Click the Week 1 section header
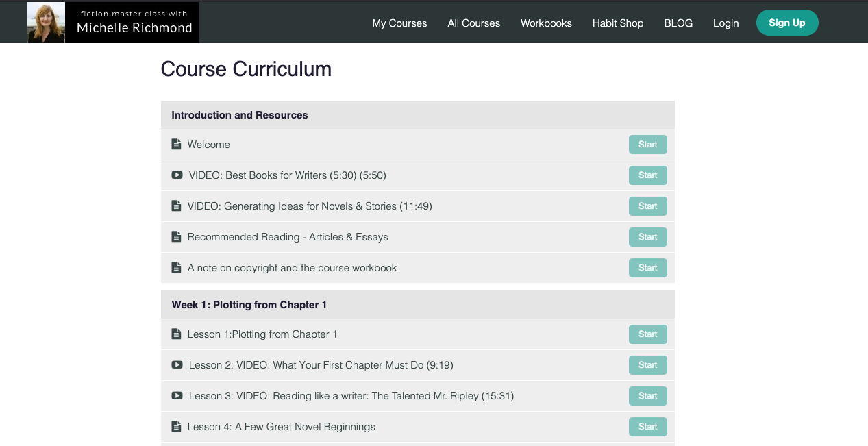Screen dimensions: 868x446 (249, 304)
